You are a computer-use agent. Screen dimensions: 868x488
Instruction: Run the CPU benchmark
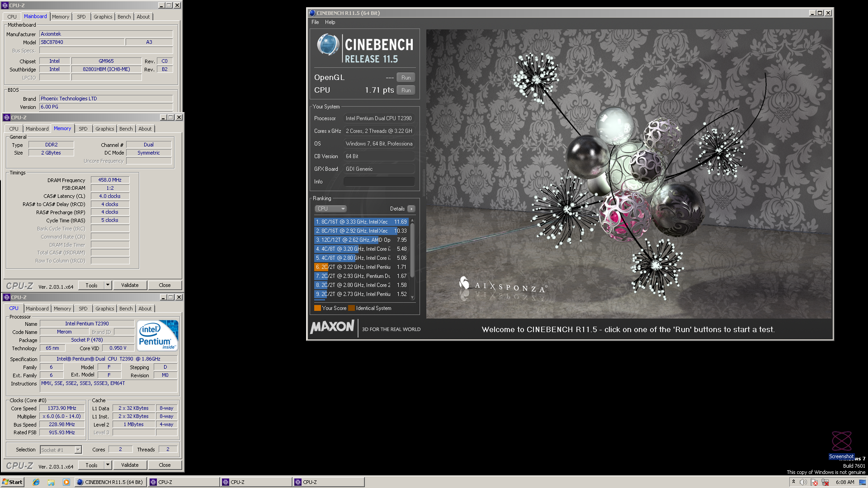click(x=406, y=90)
